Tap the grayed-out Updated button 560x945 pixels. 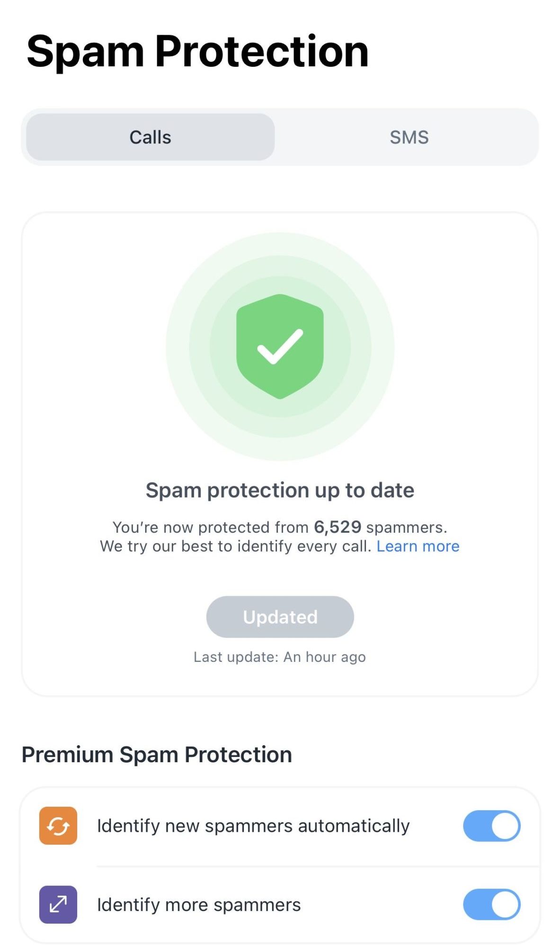coord(280,616)
